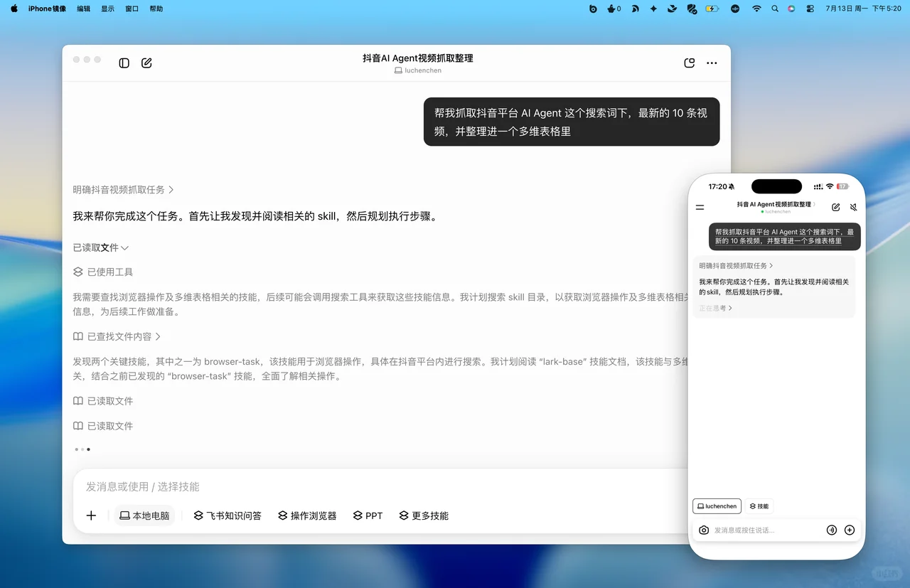Open the 显示 menu

pyautogui.click(x=107, y=9)
